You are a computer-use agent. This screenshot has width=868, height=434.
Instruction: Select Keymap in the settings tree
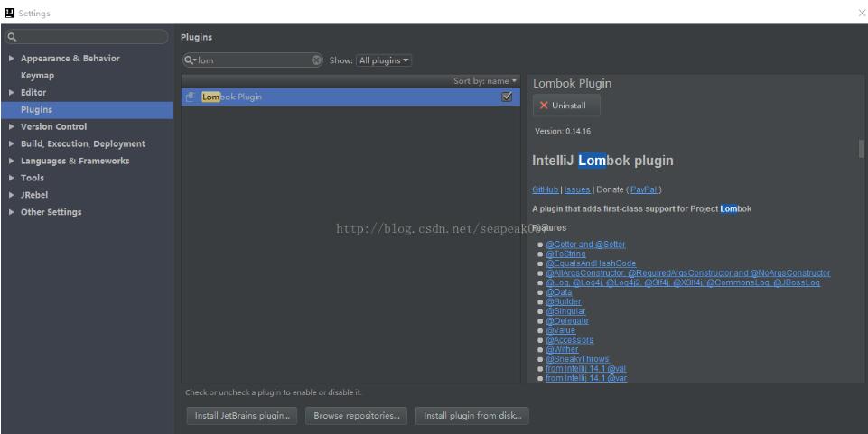point(37,75)
